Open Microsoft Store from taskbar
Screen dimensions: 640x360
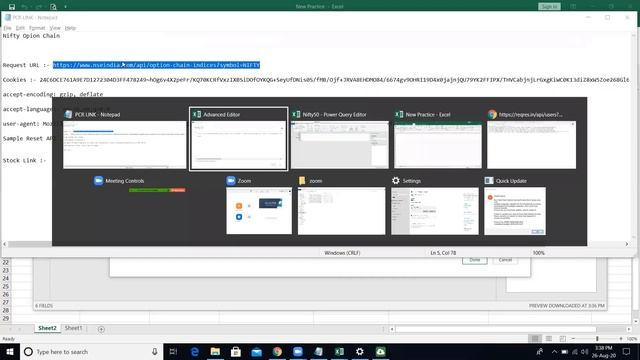(236, 351)
